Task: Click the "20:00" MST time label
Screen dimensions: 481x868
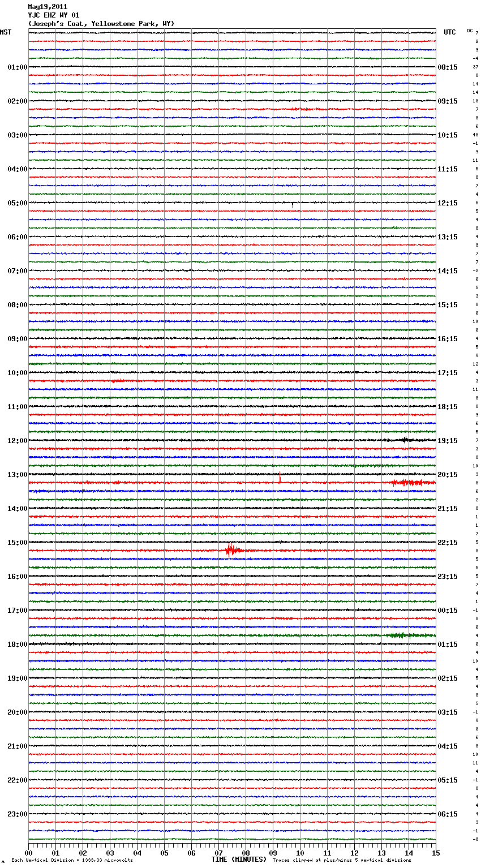Action: 18,712
